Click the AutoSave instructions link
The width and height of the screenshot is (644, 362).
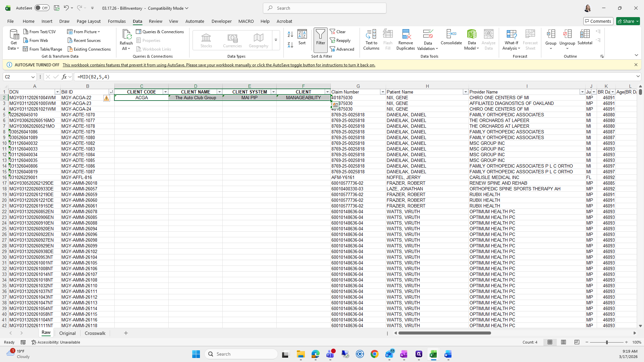(x=219, y=65)
